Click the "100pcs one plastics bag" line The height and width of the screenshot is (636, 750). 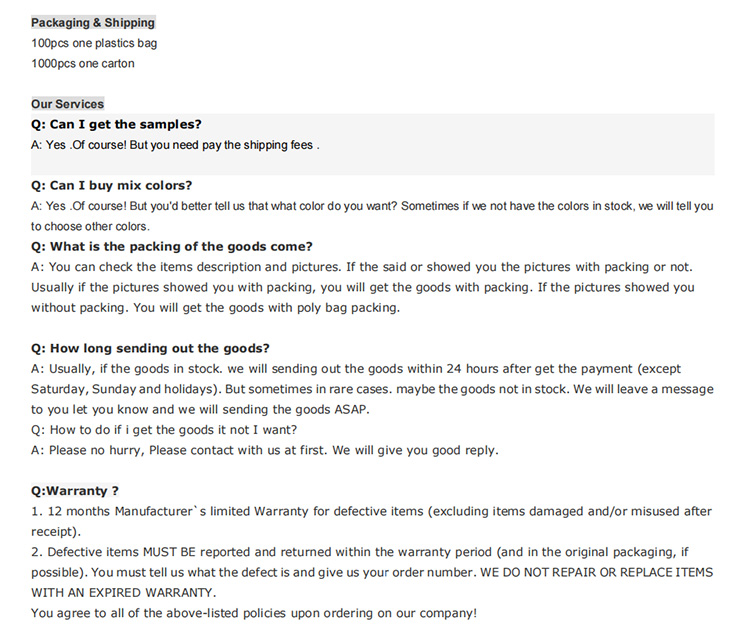point(94,43)
